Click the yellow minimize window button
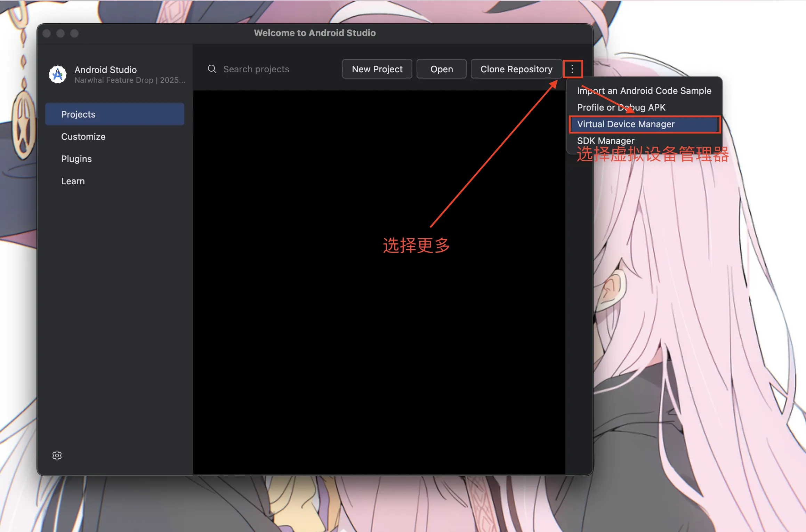The image size is (806, 532). (x=61, y=33)
